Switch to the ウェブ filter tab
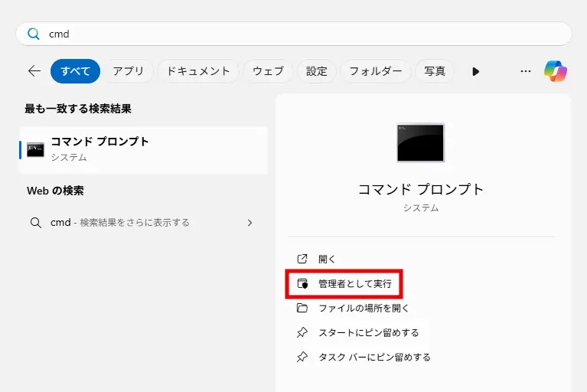This screenshot has height=392, width=587. 268,71
